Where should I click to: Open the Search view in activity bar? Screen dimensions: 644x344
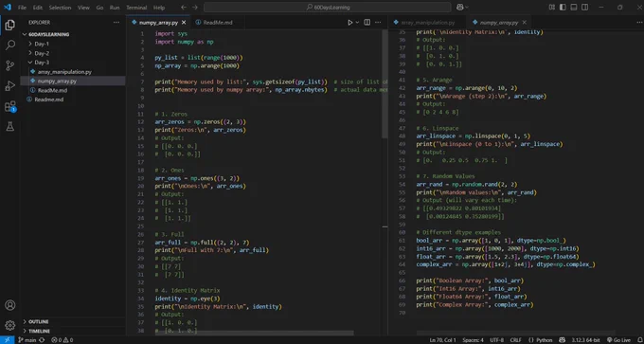pyautogui.click(x=9, y=45)
